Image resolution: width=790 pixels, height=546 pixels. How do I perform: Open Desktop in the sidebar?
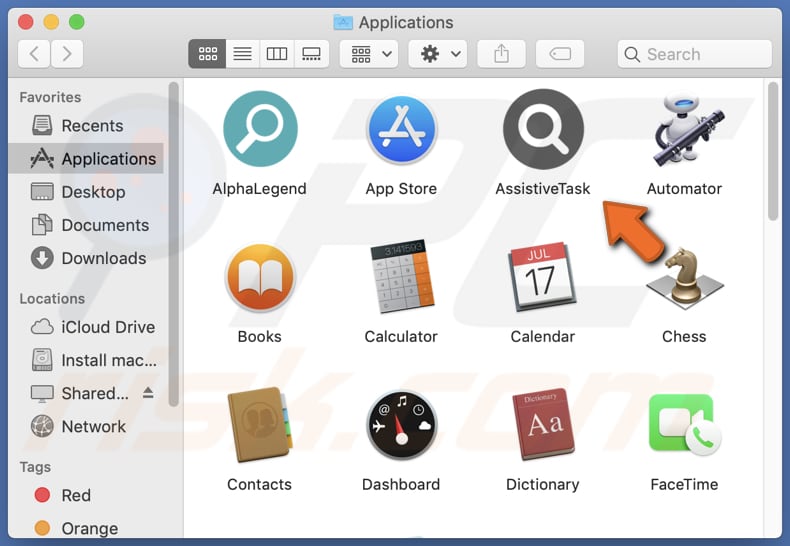(86, 192)
